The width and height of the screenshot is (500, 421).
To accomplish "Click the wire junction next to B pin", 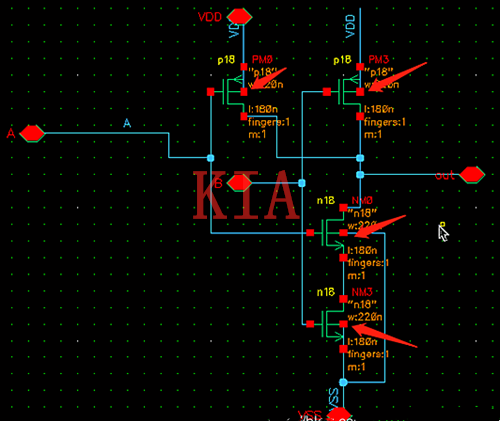I will click(x=302, y=183).
